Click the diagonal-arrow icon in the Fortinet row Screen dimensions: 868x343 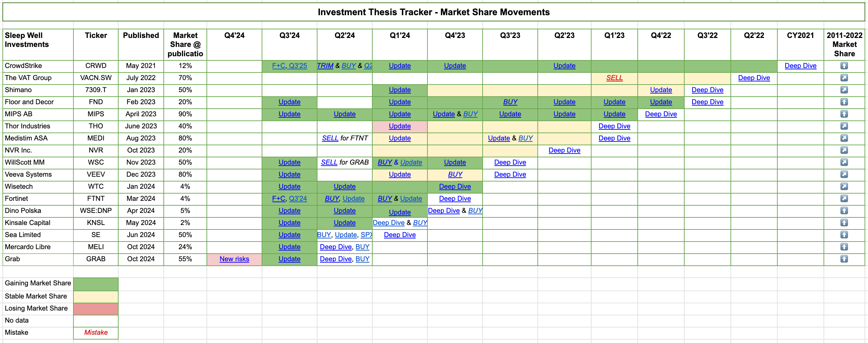[x=844, y=198]
